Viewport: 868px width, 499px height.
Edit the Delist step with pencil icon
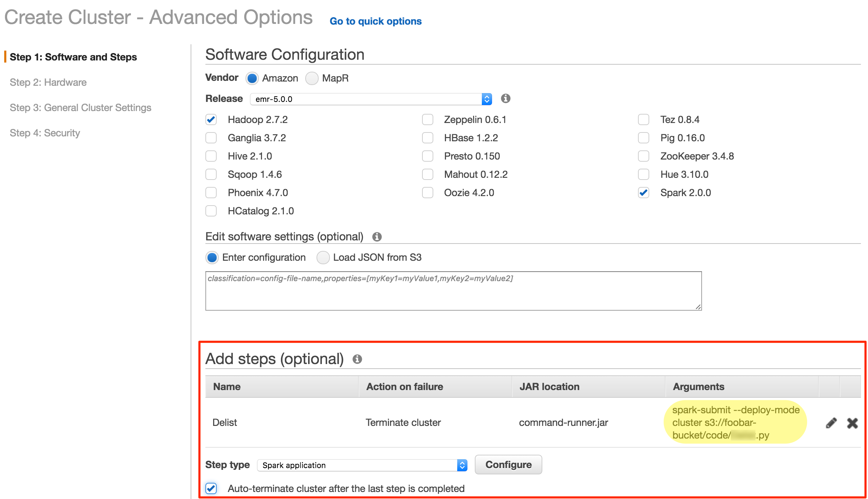(x=831, y=423)
